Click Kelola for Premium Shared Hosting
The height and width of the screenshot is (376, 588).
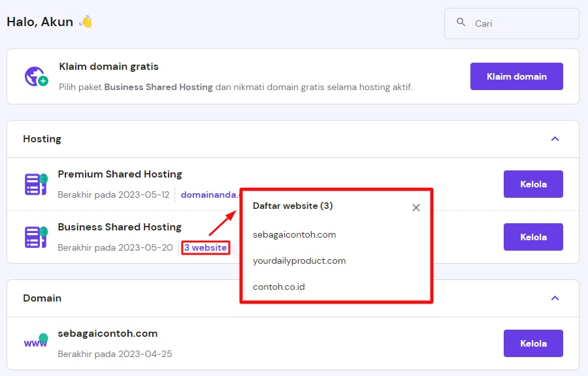[x=533, y=184]
